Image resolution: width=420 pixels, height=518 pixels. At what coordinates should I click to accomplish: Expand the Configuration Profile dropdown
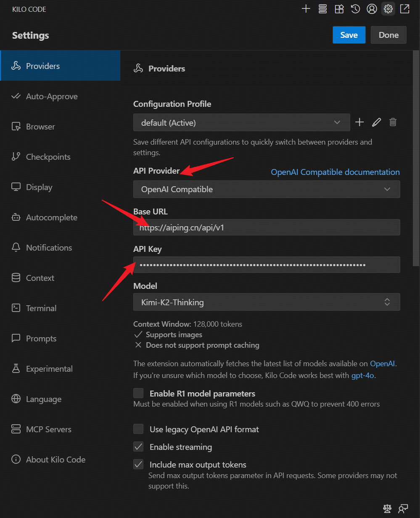tap(241, 123)
